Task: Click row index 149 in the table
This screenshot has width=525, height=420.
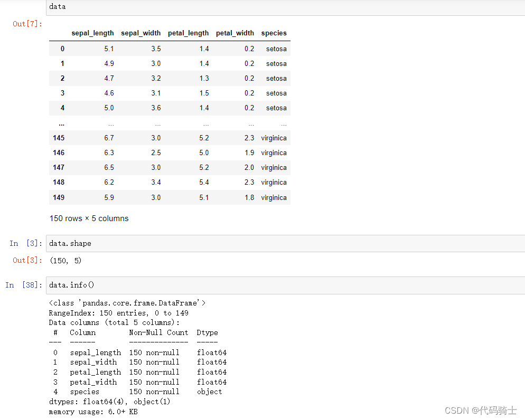Action: coord(59,198)
